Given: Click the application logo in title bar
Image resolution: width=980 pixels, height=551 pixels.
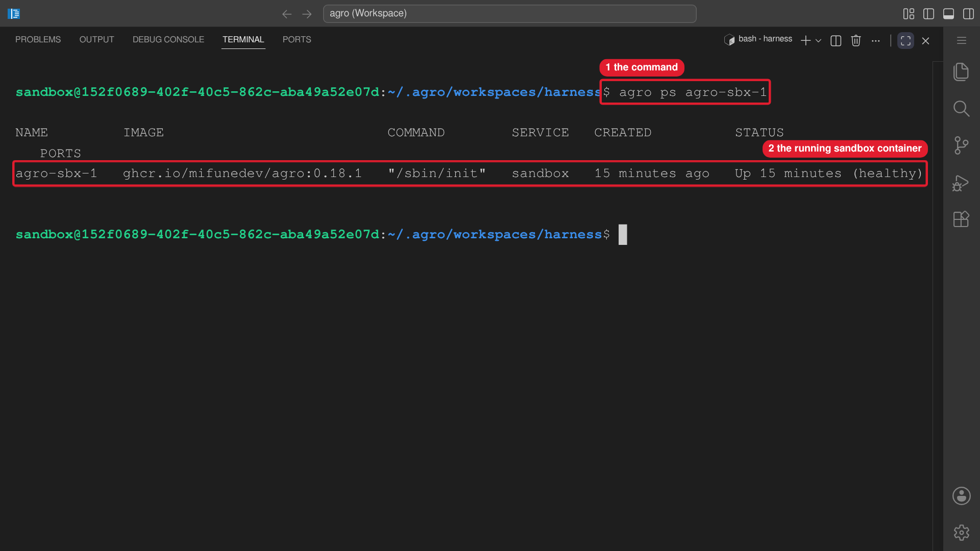Looking at the screenshot, I should [x=14, y=14].
